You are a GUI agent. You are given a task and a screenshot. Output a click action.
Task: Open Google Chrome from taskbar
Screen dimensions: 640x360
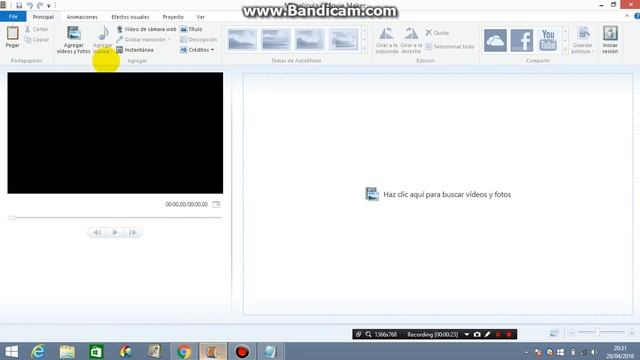184,351
